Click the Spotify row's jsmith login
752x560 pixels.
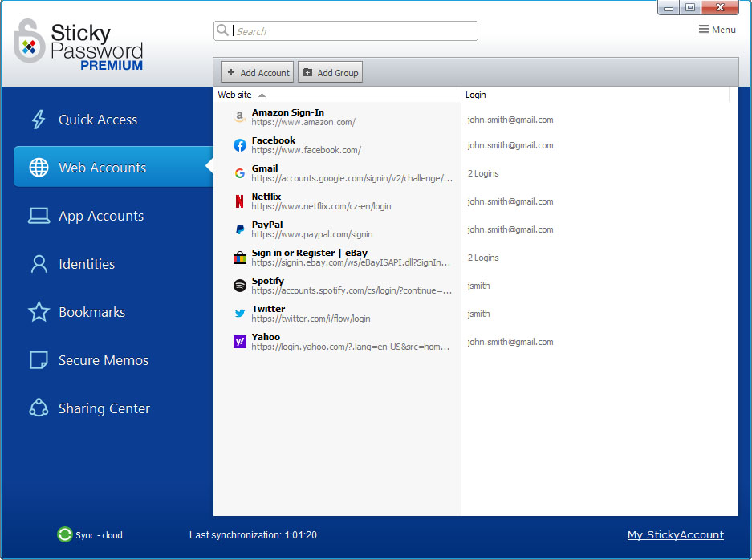coord(478,286)
